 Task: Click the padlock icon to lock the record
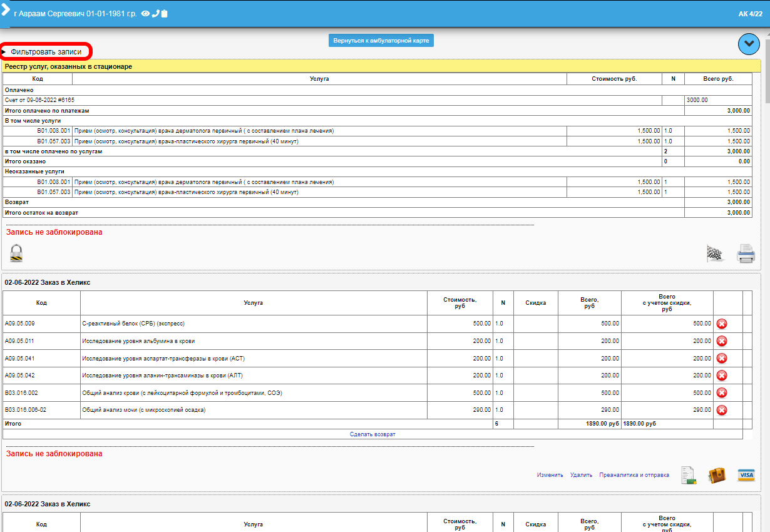pos(16,253)
